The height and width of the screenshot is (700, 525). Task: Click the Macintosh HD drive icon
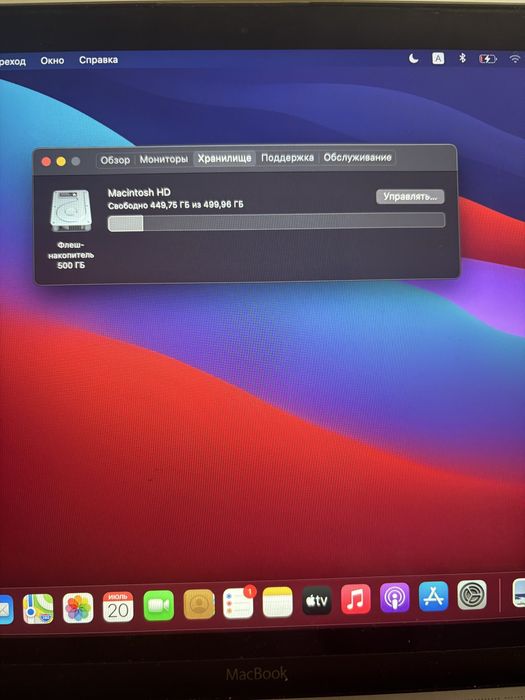tap(71, 211)
